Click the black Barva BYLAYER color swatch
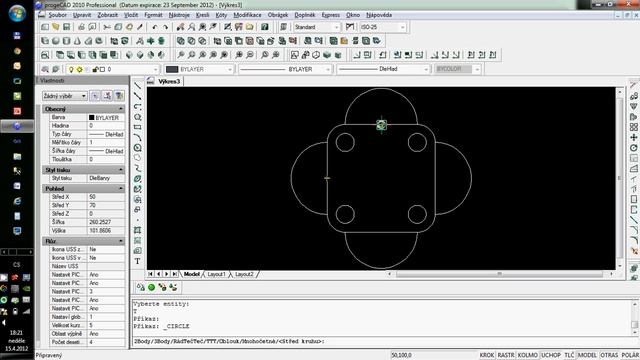640x360 pixels. pyautogui.click(x=92, y=118)
